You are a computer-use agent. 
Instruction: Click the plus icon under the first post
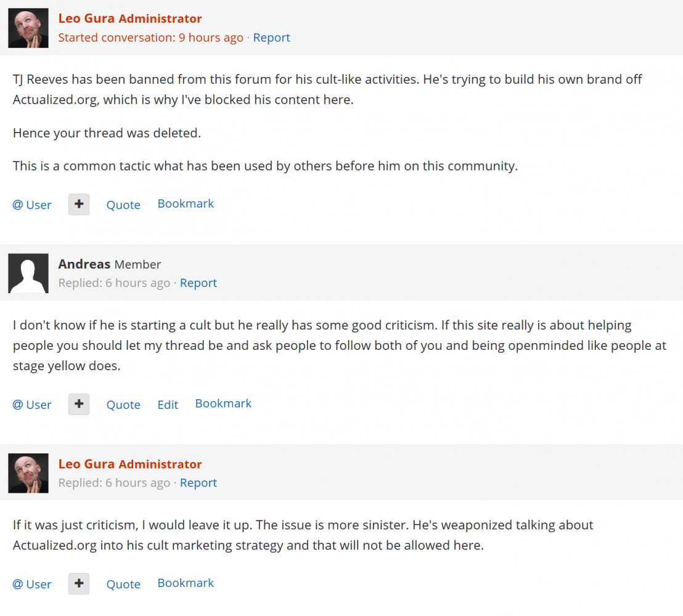79,205
